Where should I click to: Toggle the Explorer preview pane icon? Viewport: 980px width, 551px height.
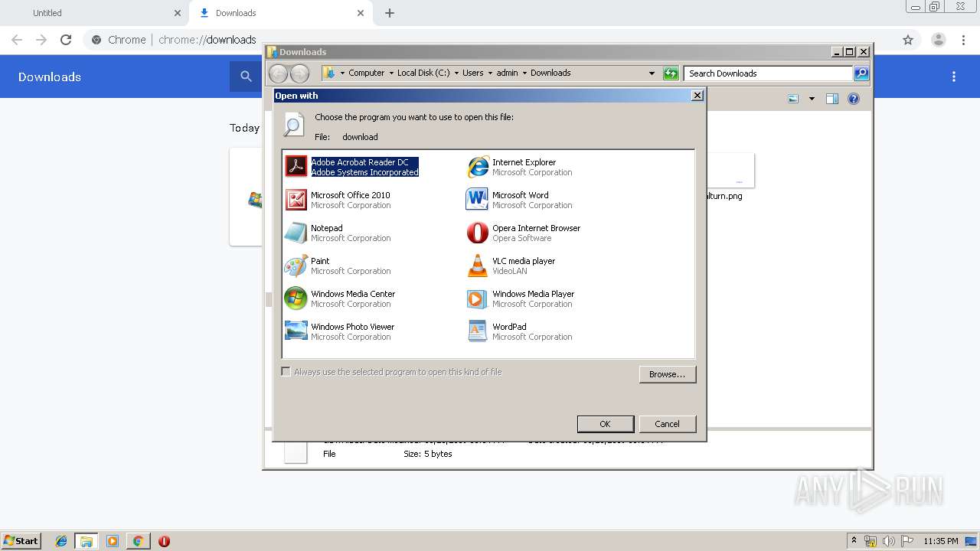[x=832, y=98]
